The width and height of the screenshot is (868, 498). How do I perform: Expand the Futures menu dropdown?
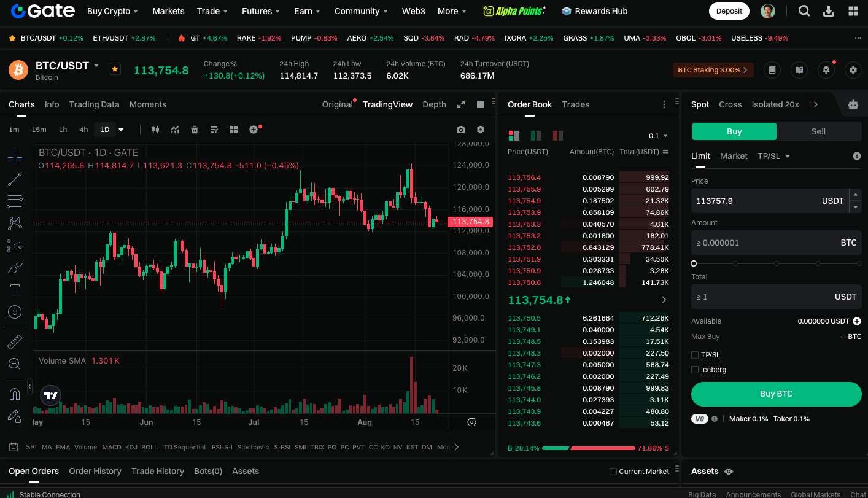(x=261, y=11)
